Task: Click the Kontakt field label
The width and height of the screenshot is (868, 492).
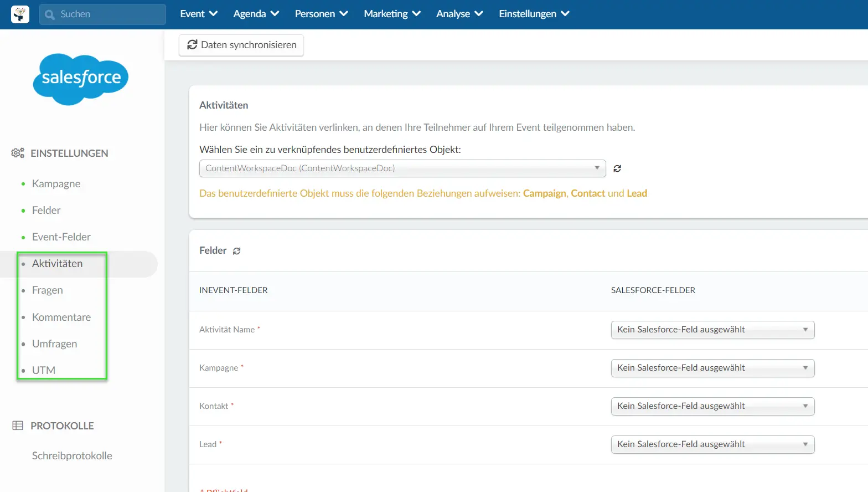Action: coord(214,406)
